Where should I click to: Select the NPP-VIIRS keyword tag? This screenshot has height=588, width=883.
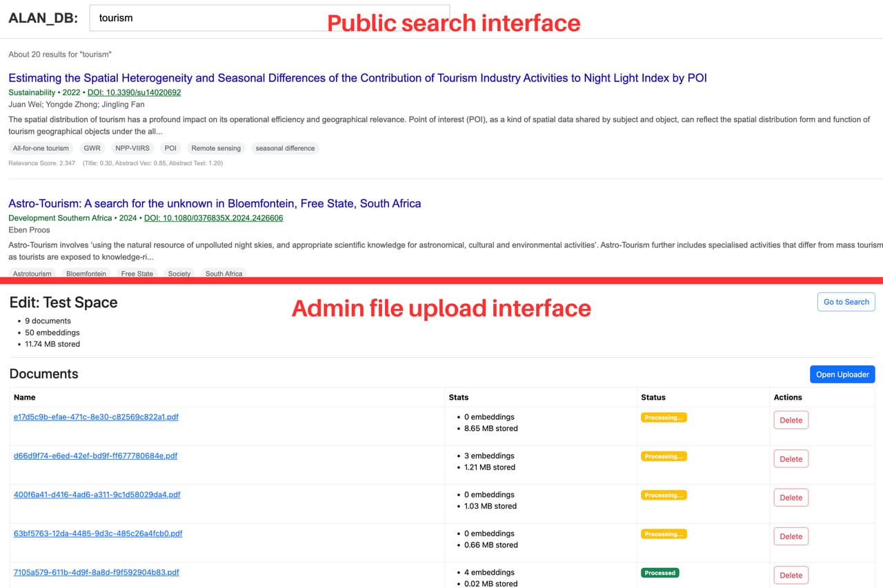pos(132,148)
